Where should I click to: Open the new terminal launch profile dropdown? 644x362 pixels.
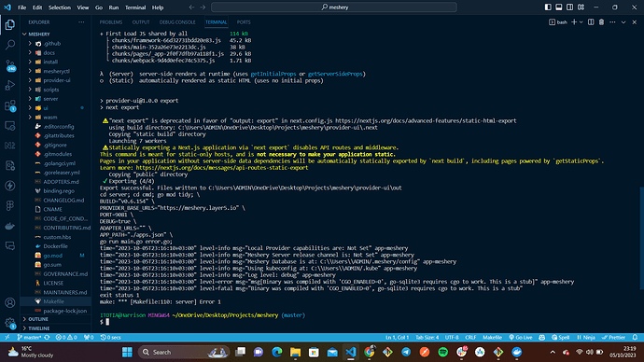click(581, 22)
